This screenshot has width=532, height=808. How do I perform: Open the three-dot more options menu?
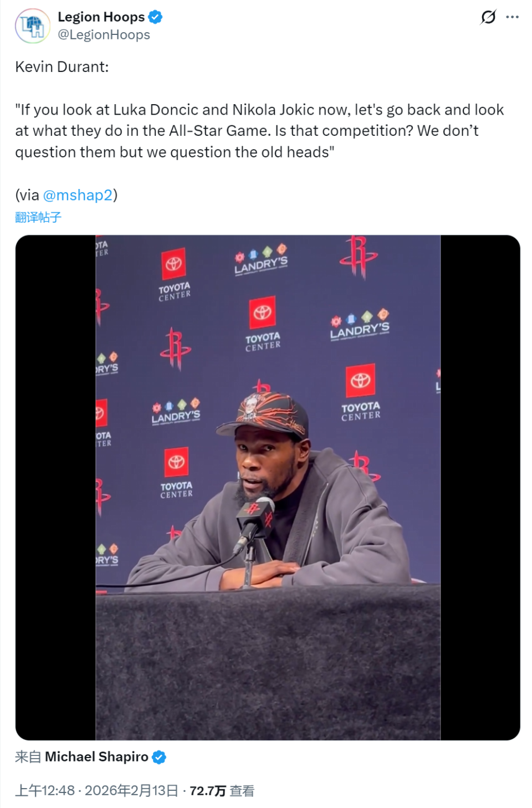513,17
